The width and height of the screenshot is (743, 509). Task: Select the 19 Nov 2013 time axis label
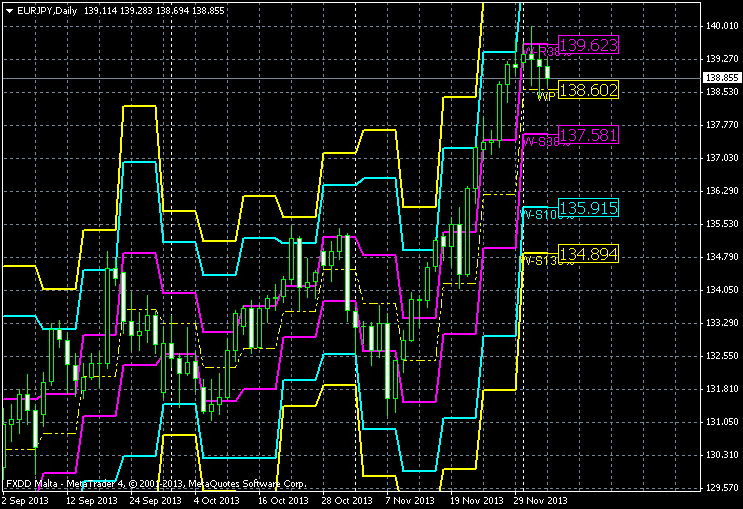(x=477, y=500)
